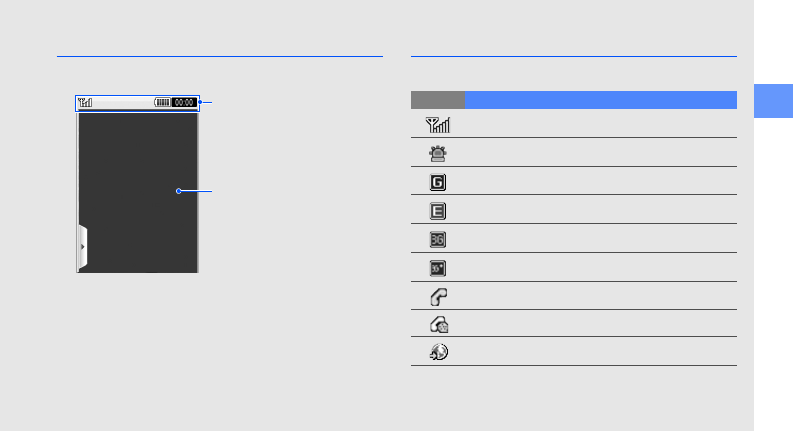Click the plain phone handset icon in the table
793x431 pixels.
pos(438,296)
